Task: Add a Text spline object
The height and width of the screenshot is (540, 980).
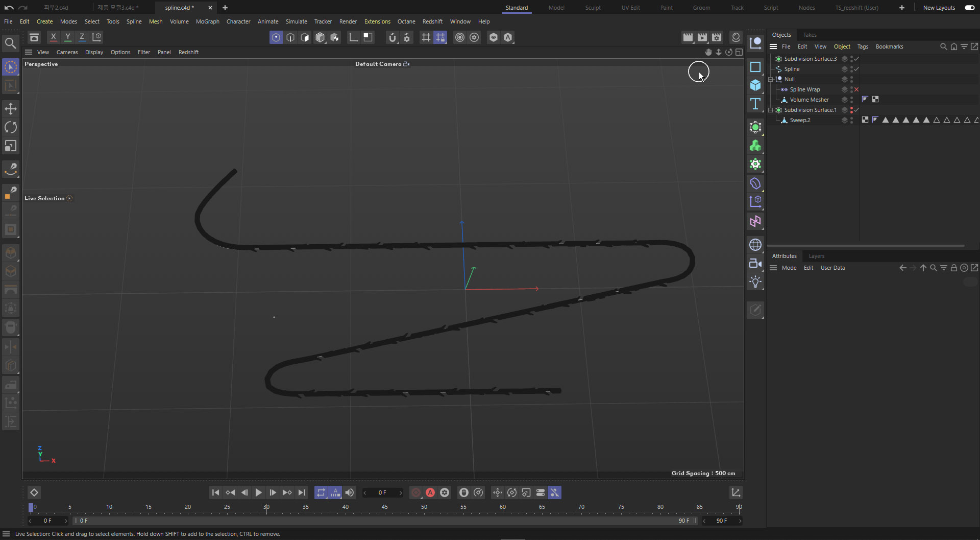Action: [755, 104]
